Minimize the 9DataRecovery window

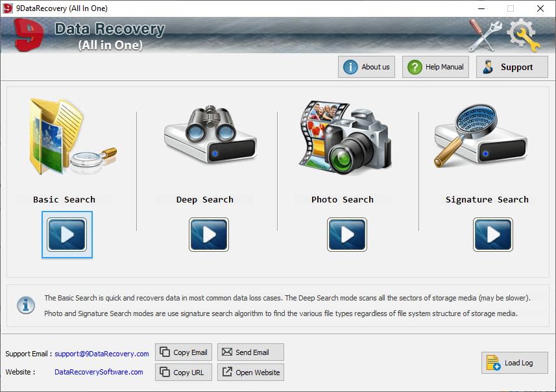coord(481,8)
